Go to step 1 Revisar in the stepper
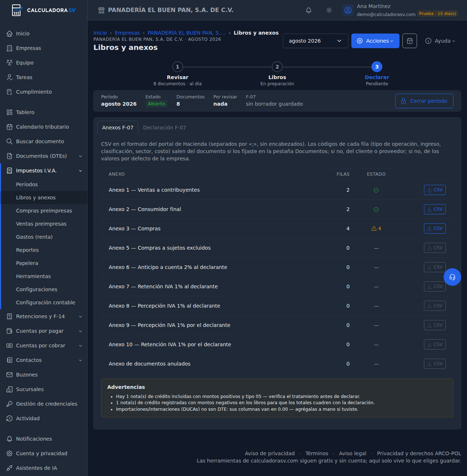467x476 pixels. point(178,67)
